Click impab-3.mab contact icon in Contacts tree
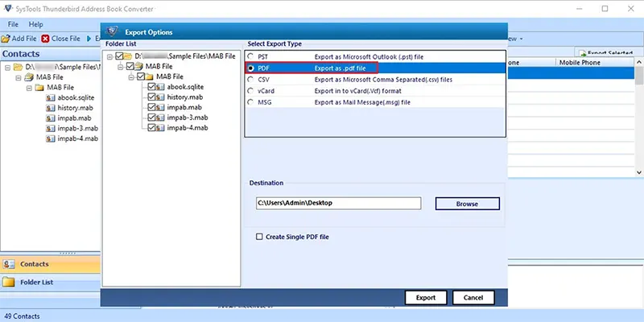The image size is (644, 322). [x=51, y=129]
